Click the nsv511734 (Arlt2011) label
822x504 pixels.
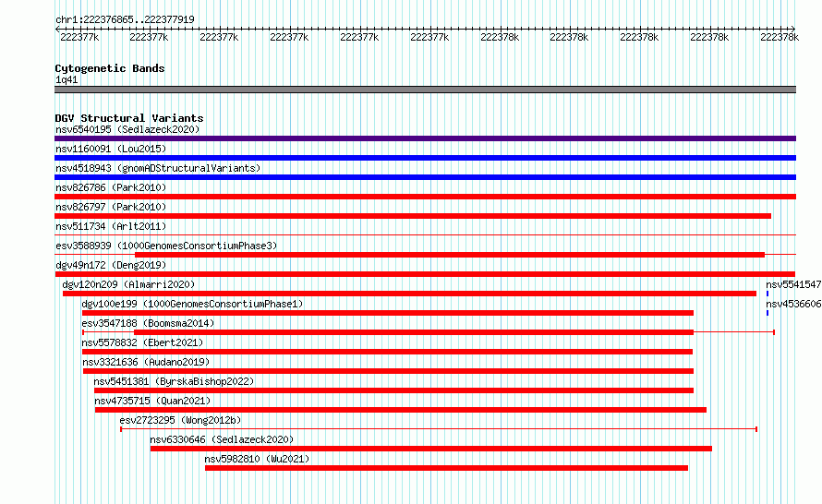click(x=111, y=226)
